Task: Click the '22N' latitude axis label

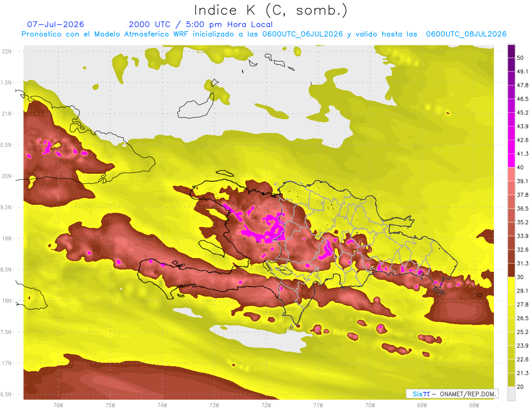Action: 7,51
